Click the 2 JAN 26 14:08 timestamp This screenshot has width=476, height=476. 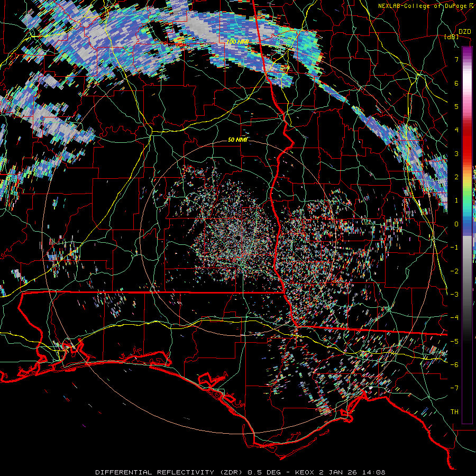coord(352,472)
